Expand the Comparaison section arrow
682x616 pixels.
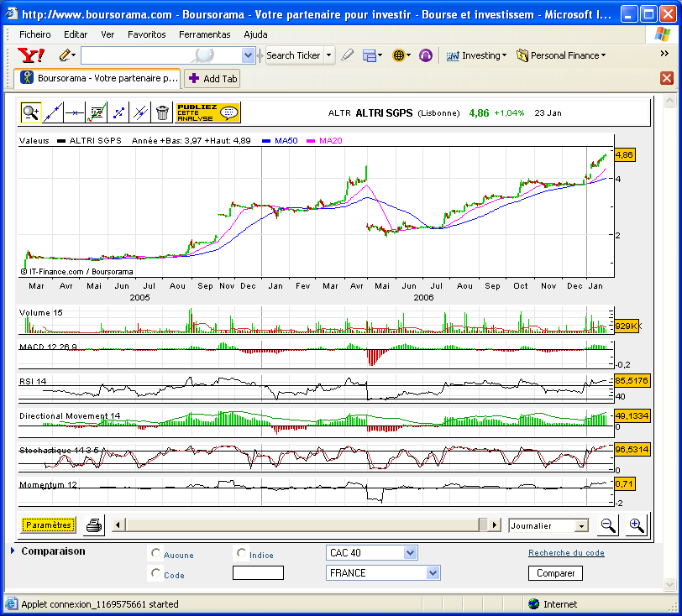[13, 551]
